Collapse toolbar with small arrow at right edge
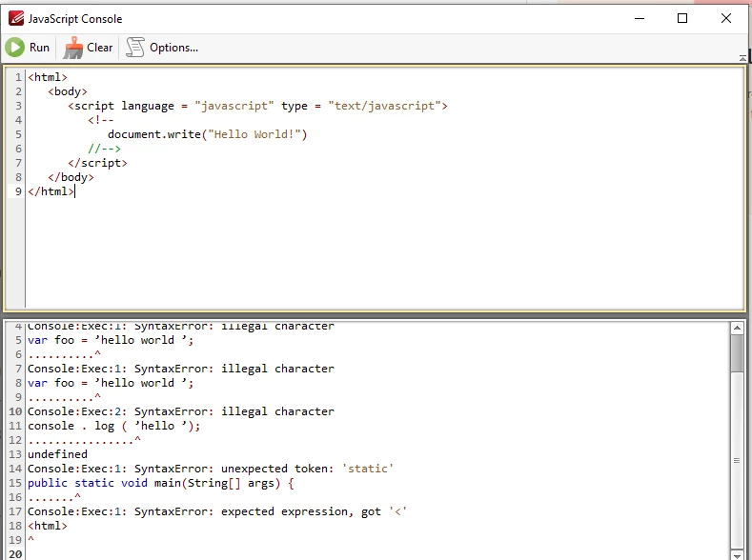Viewport: 752px width, 560px height. 742,58
